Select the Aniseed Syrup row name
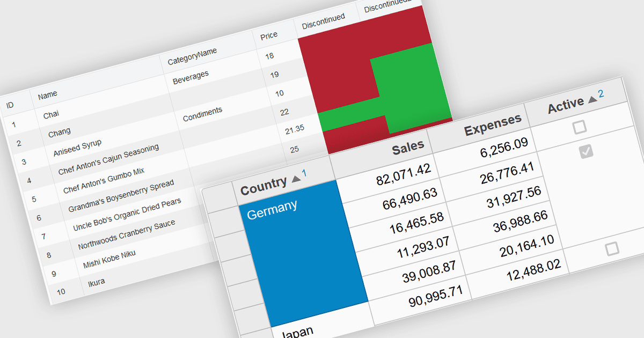The height and width of the screenshot is (338, 644). tap(77, 148)
